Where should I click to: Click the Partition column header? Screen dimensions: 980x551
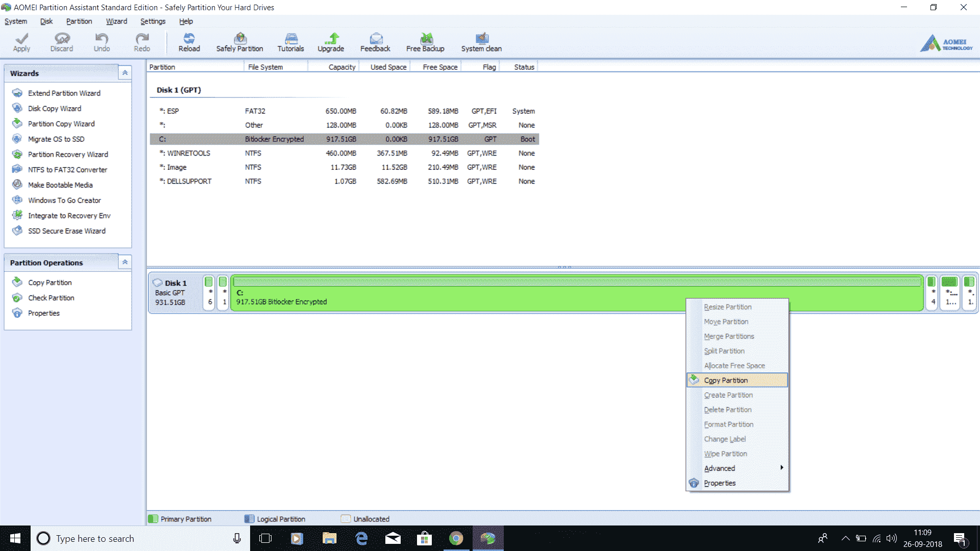pyautogui.click(x=195, y=67)
